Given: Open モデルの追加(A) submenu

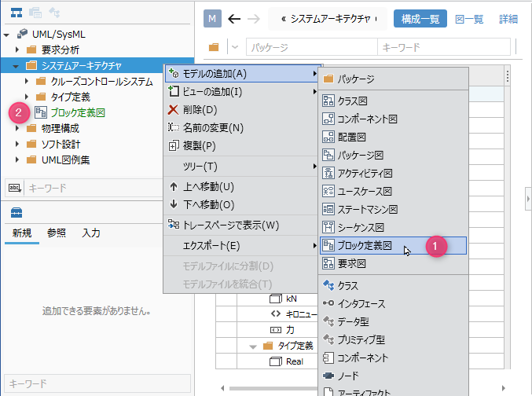Looking at the screenshot, I should point(241,74).
